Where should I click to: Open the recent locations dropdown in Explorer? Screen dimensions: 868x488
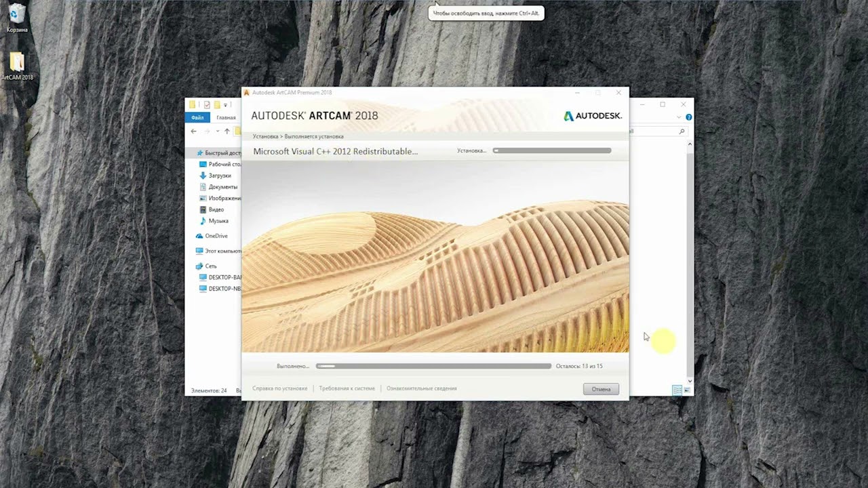[217, 131]
